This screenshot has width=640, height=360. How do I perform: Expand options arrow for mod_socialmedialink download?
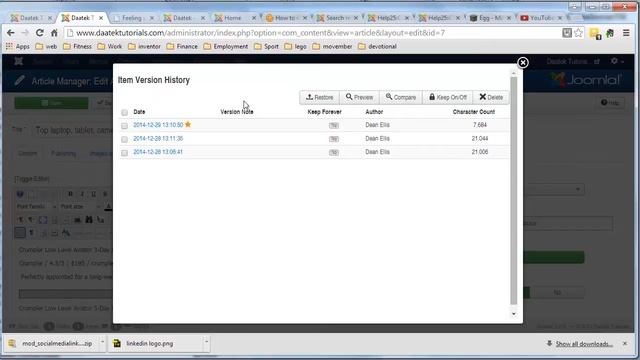(102, 342)
